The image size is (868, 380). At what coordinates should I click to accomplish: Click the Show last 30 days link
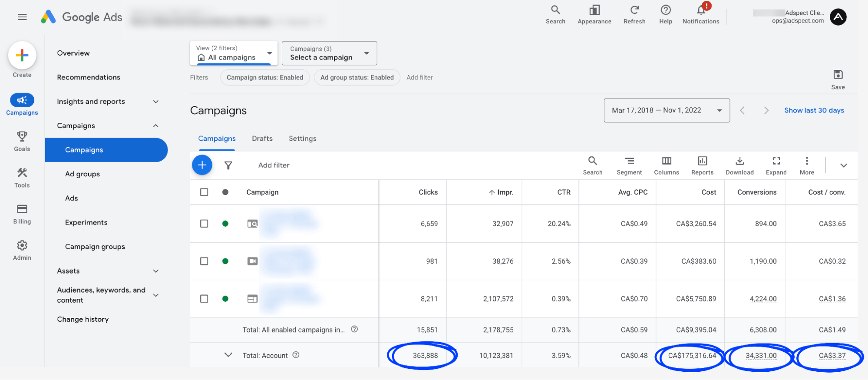point(814,110)
